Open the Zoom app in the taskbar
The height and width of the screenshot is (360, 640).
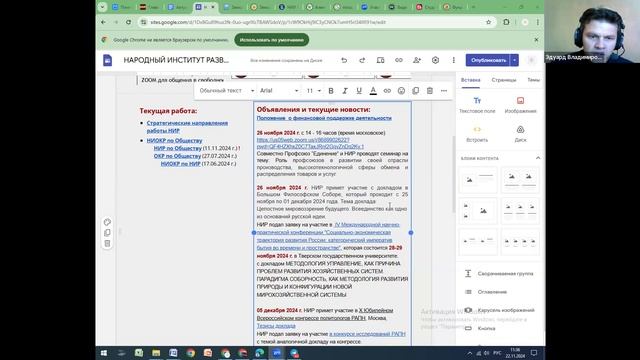(x=277, y=353)
